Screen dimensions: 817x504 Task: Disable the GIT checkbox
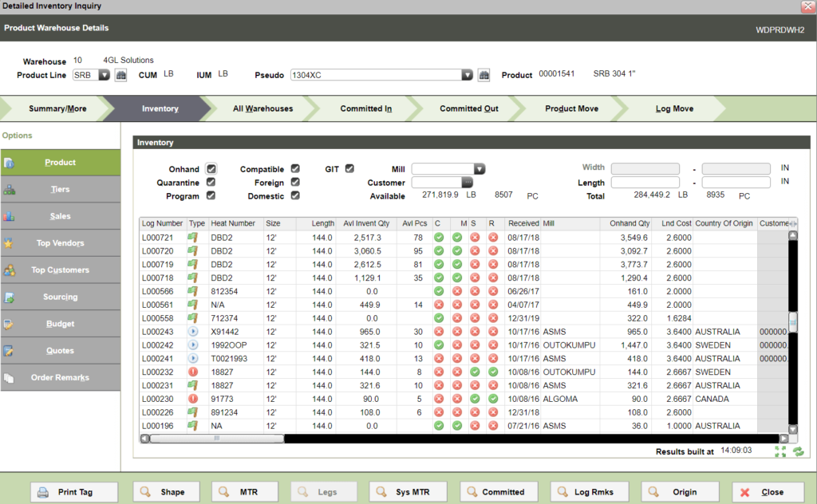click(349, 169)
